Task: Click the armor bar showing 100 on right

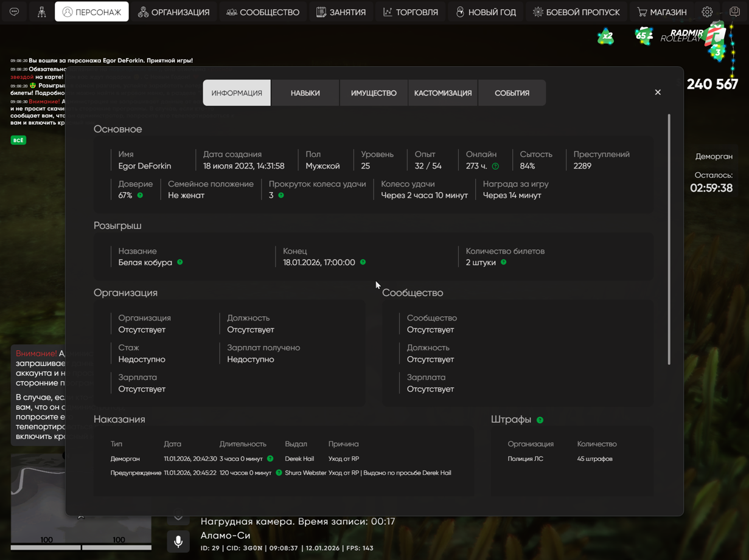Action: pyautogui.click(x=117, y=547)
